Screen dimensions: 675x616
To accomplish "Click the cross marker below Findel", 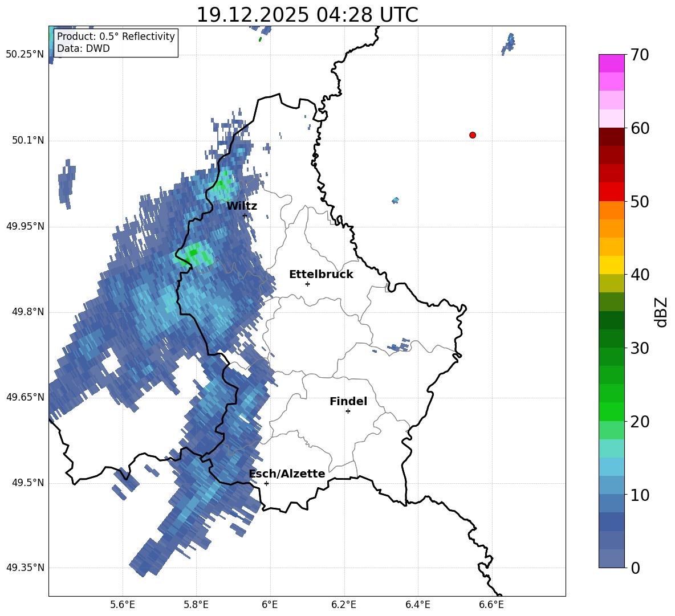I will (348, 411).
